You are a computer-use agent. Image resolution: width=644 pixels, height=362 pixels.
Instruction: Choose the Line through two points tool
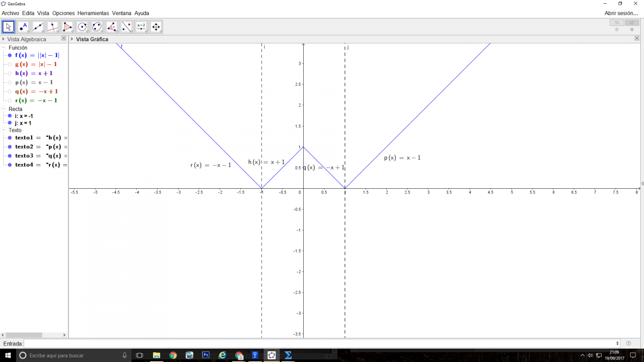coord(38,27)
